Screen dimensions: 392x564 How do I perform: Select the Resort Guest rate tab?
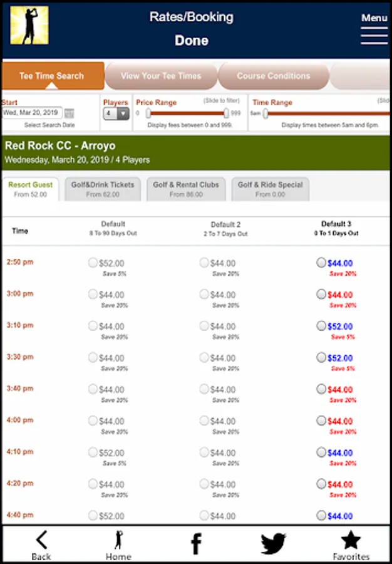tap(31, 189)
